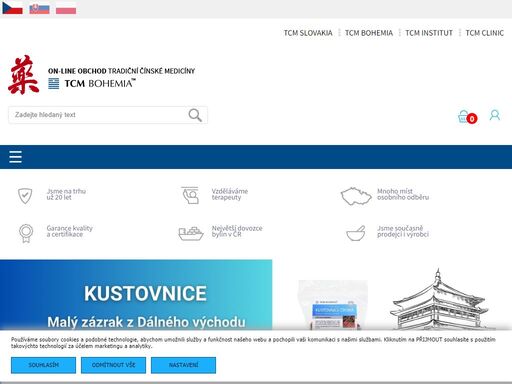
Task: Choose the Polish flag language
Action: pos(66,9)
